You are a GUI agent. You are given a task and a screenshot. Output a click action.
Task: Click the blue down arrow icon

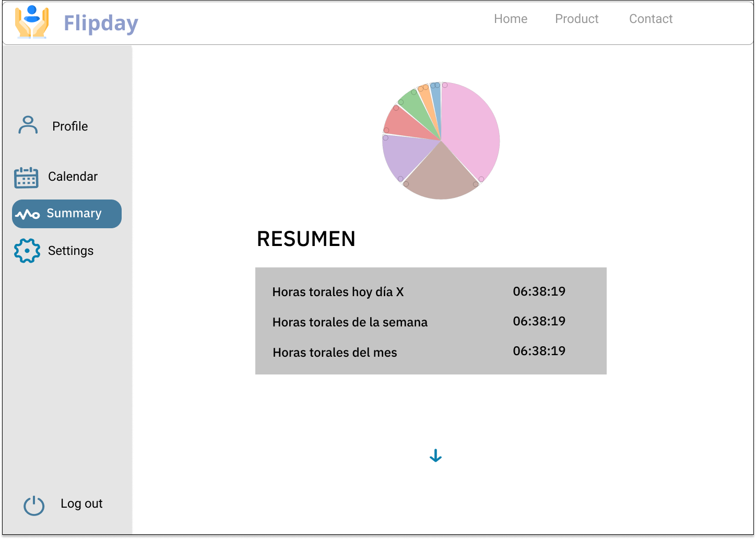coord(435,456)
